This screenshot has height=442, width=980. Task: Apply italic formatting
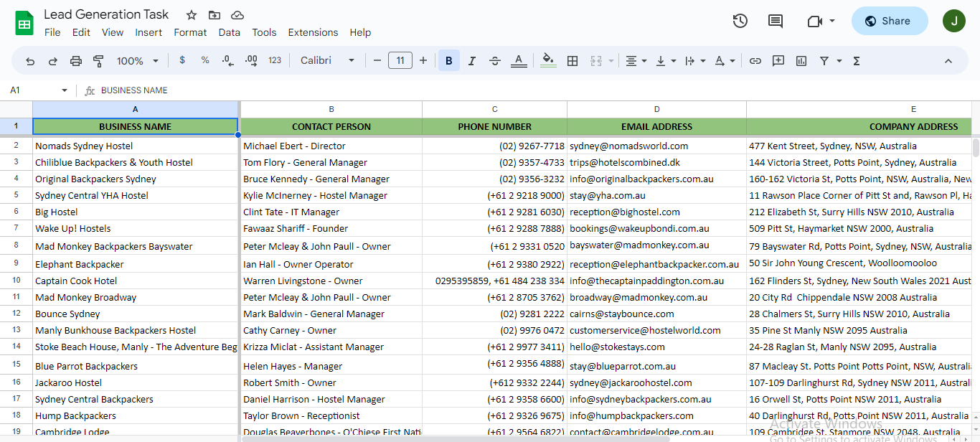[472, 61]
